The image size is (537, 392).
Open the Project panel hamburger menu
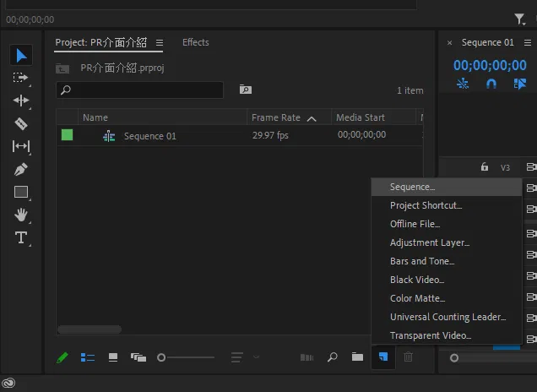point(160,43)
